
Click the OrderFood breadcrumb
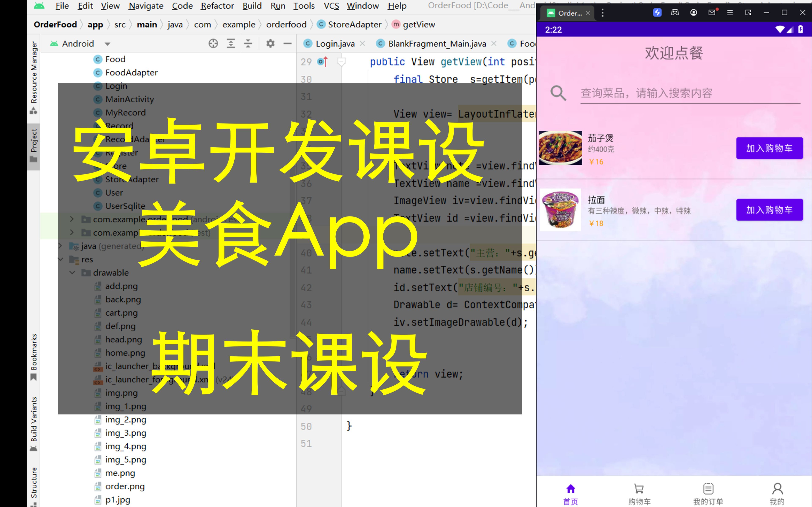point(55,24)
